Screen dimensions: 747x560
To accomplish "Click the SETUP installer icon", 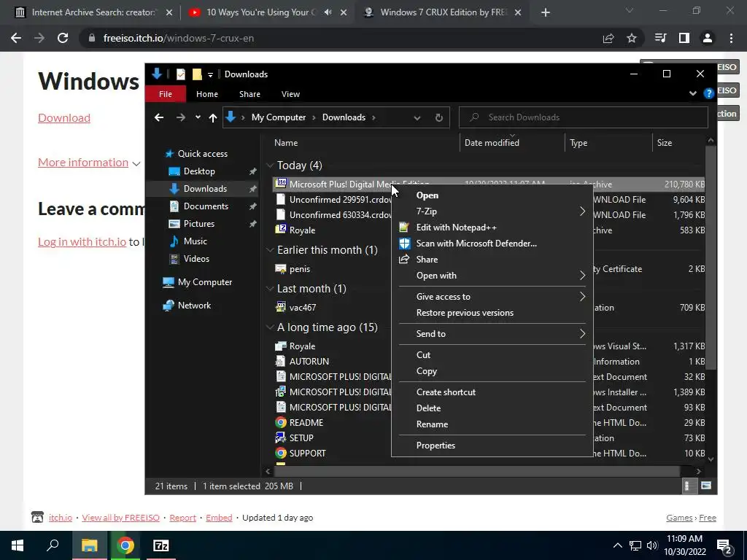I will (281, 437).
